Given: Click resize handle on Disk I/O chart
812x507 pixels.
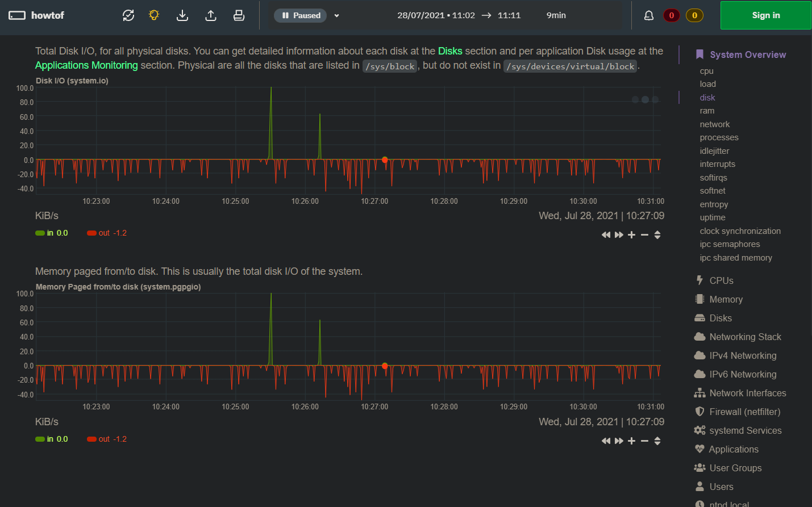Looking at the screenshot, I should (x=657, y=235).
